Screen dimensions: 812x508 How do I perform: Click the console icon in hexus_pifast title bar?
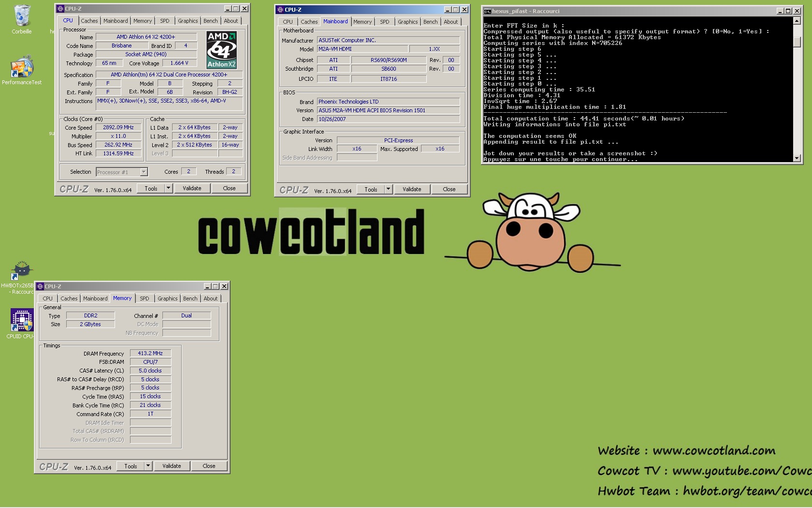(x=488, y=11)
